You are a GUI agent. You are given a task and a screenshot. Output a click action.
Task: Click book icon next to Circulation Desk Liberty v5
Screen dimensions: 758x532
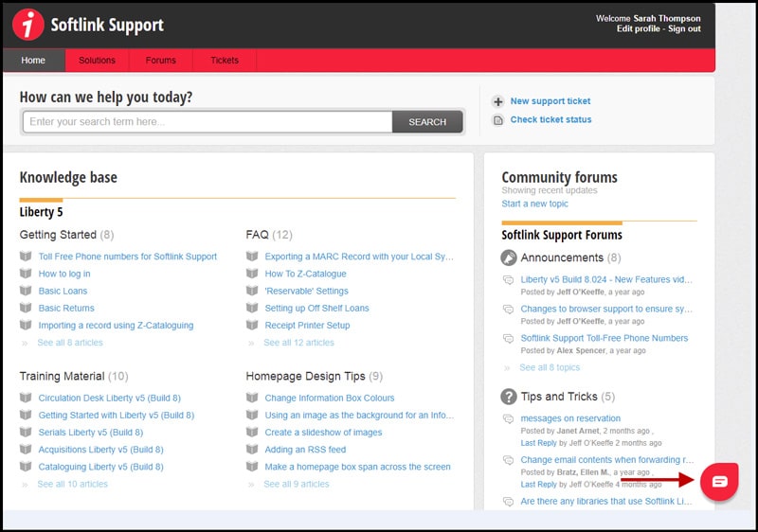coord(26,398)
